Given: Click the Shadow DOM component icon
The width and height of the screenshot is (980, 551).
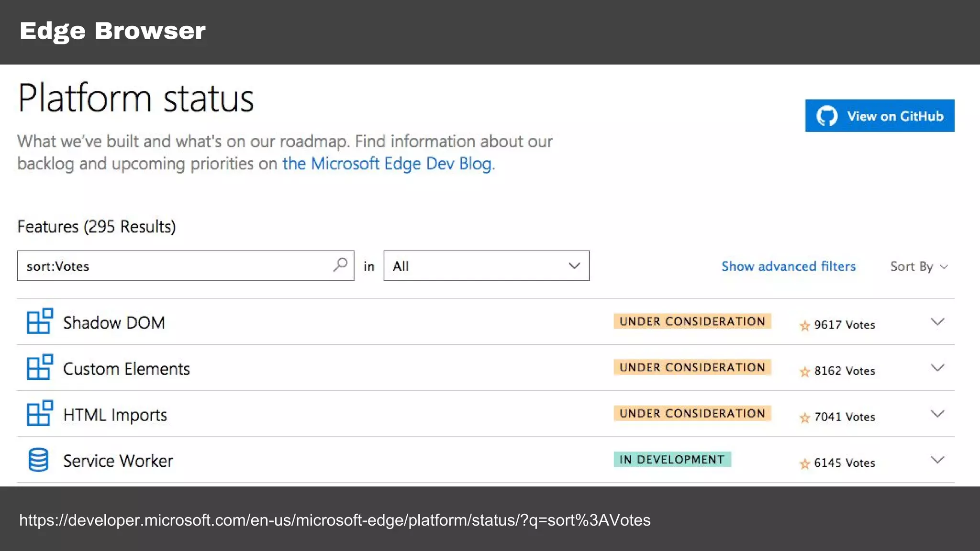Looking at the screenshot, I should tap(39, 321).
